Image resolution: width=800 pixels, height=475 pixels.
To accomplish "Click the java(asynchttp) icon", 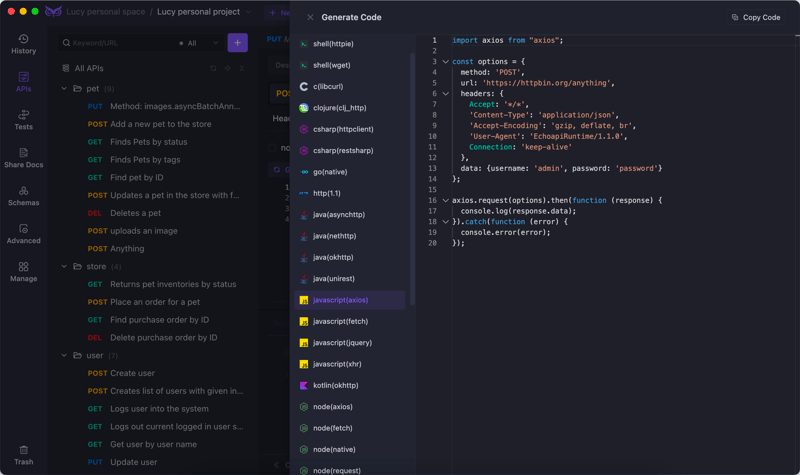I will point(304,215).
